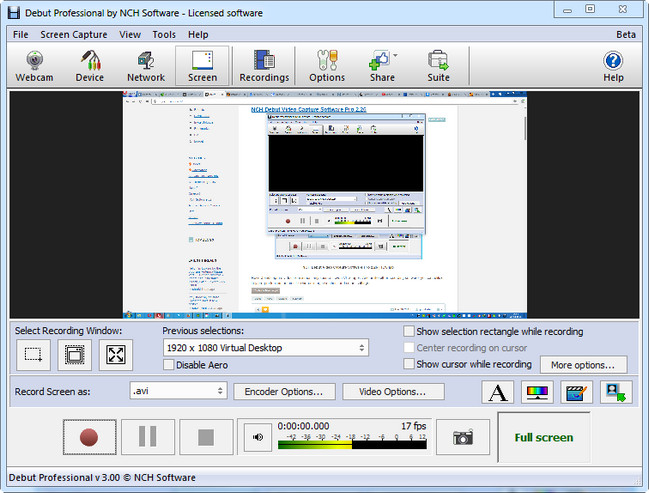This screenshot has width=649, height=493.
Task: Open the Previous selections dropdown
Action: (x=266, y=348)
